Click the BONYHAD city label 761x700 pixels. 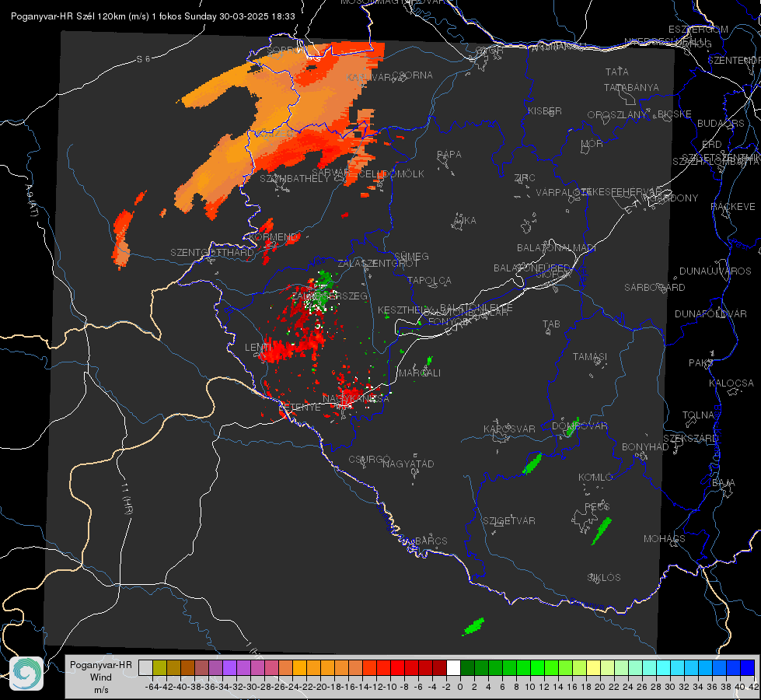pos(645,447)
